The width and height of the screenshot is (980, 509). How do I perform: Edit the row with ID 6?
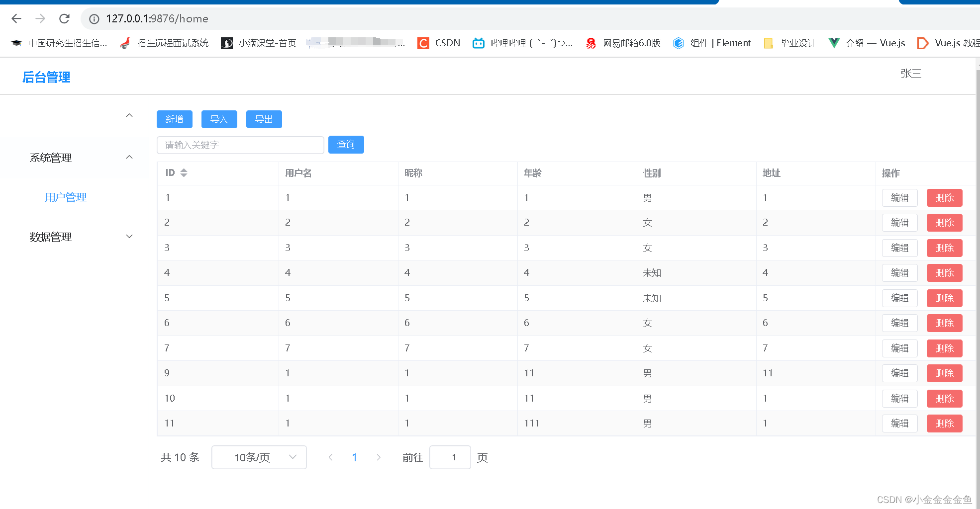click(x=900, y=323)
